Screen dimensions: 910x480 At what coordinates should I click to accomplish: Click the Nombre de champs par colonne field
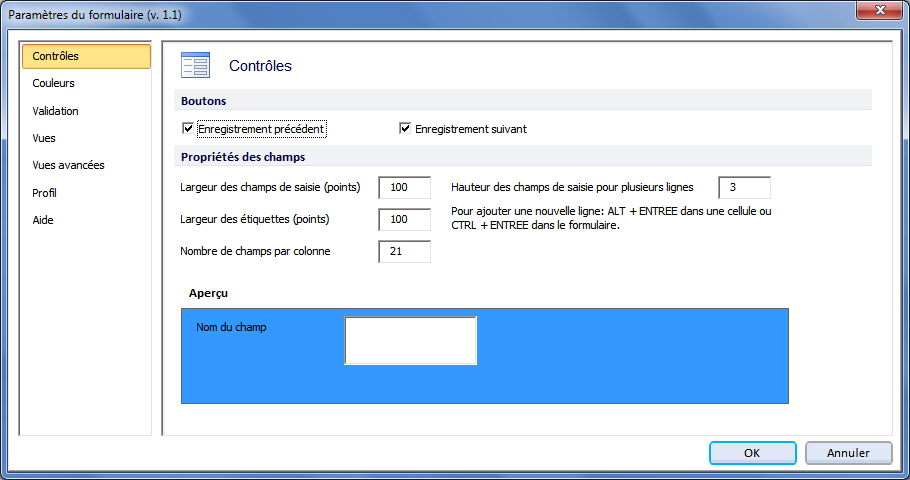coord(405,251)
